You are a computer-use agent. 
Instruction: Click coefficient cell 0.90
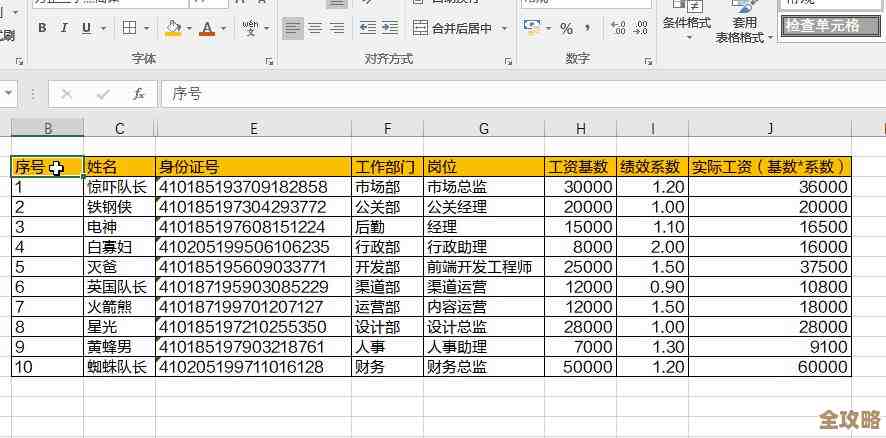coord(653,287)
